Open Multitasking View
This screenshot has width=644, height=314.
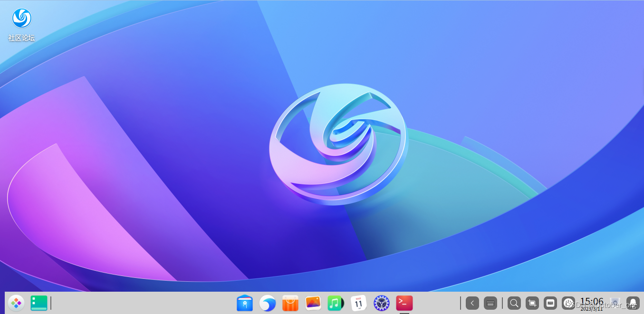pos(38,303)
